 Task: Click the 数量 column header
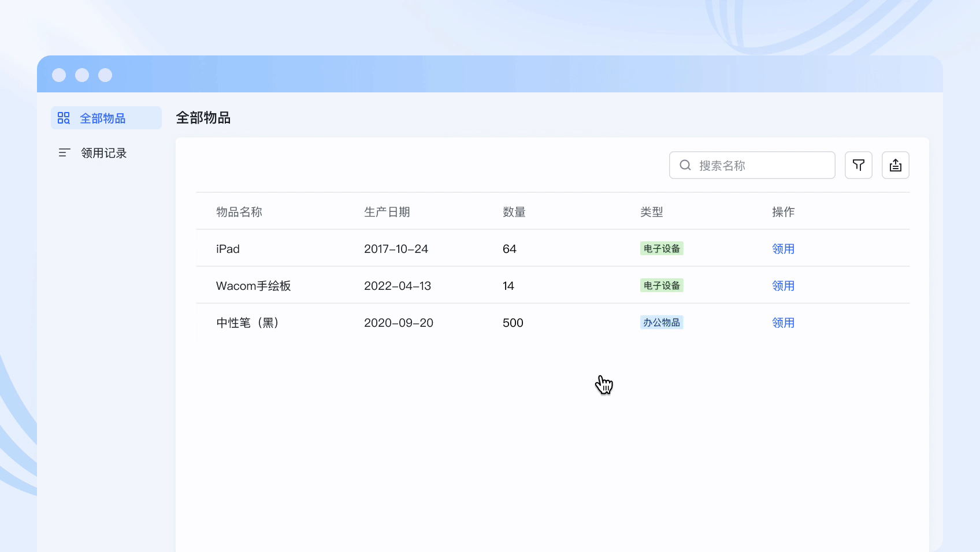click(514, 212)
